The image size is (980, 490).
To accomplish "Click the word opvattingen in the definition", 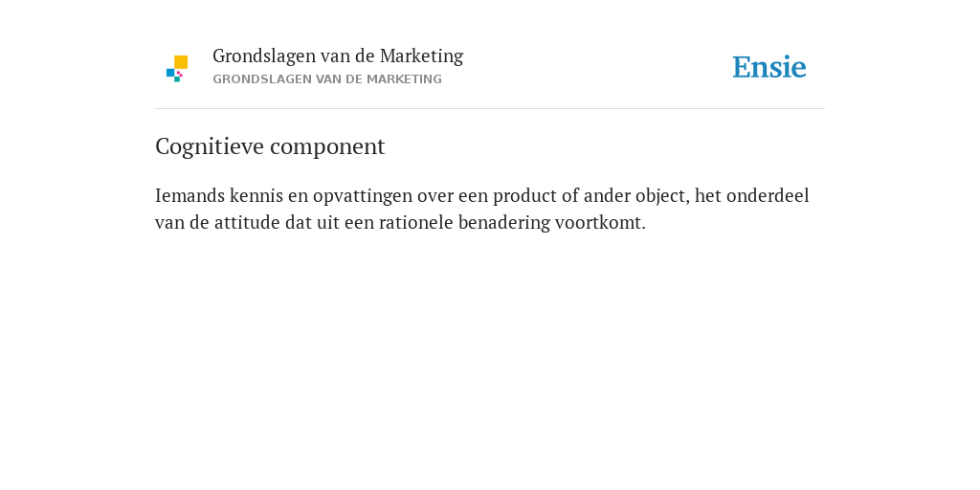I will (363, 197).
